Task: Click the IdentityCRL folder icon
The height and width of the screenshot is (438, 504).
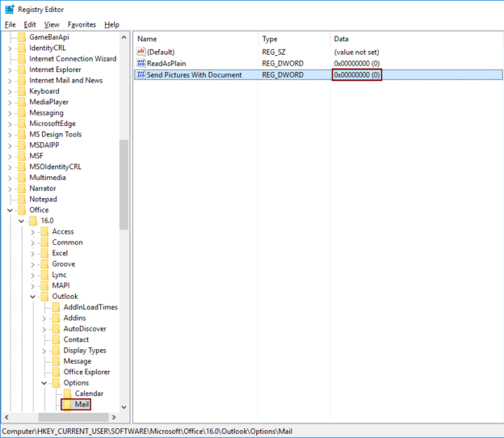Action: [x=22, y=48]
